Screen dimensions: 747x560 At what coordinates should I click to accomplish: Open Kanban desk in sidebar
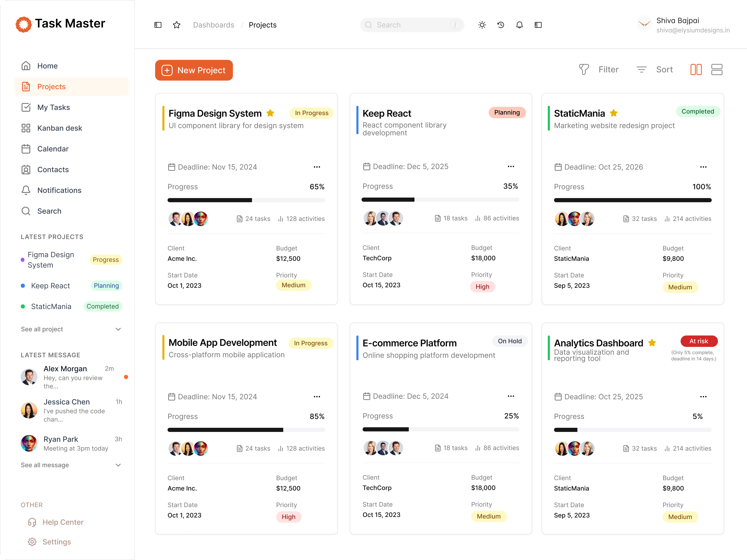click(59, 128)
